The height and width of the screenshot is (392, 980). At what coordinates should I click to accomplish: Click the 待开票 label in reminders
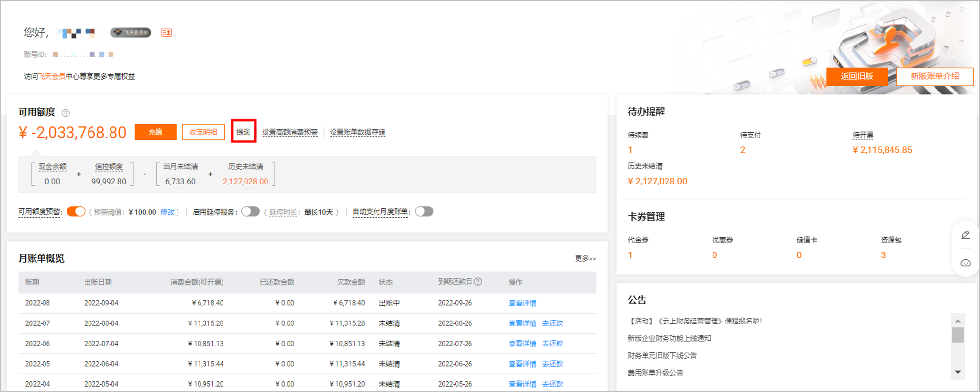[863, 135]
